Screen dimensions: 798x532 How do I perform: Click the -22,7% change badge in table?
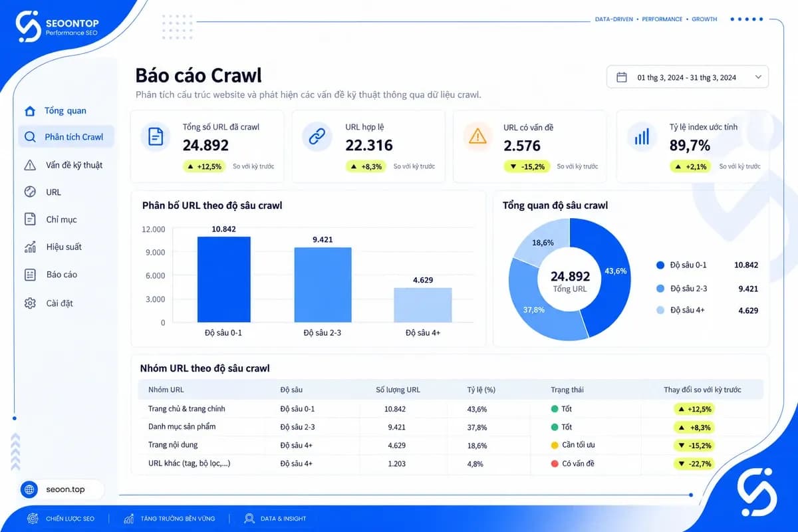click(694, 464)
